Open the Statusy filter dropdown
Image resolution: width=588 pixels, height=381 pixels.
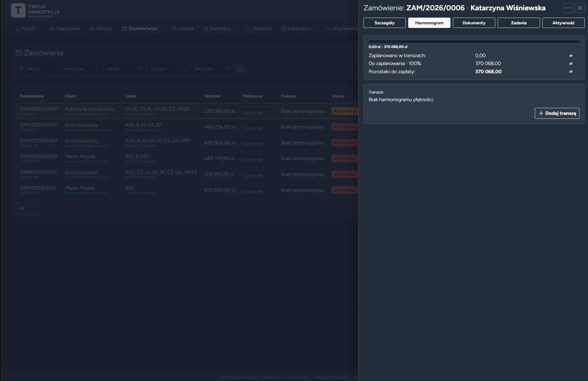click(x=168, y=69)
